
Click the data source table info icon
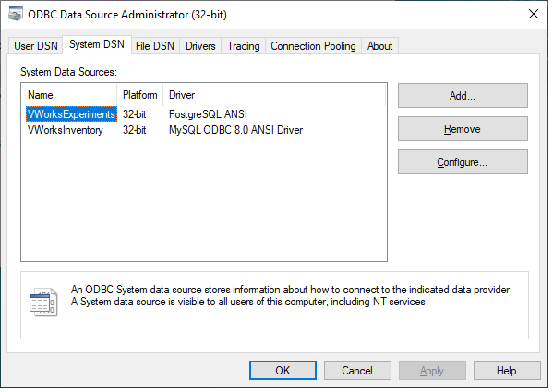click(43, 302)
